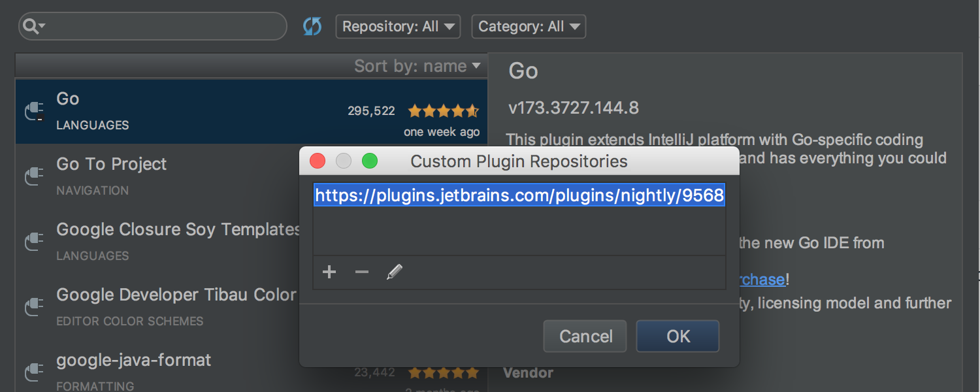Edit the repository URL with the pencil icon
The image size is (980, 392).
coord(394,272)
